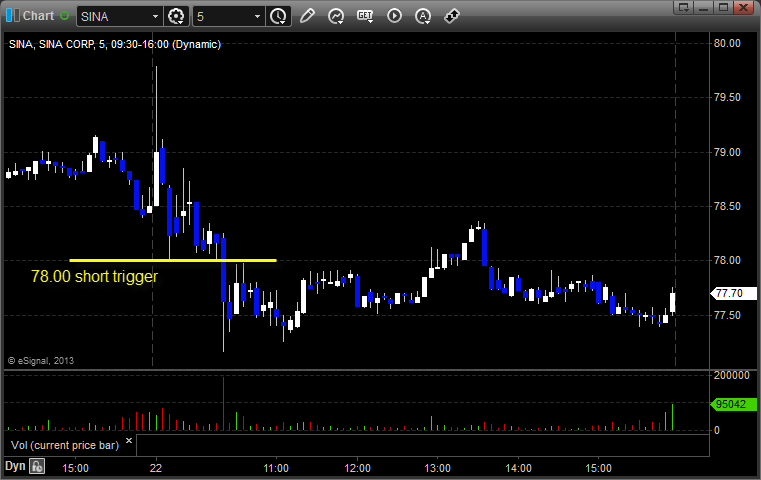Click the interval field showing 5
The width and height of the screenshot is (761, 480).
point(223,17)
